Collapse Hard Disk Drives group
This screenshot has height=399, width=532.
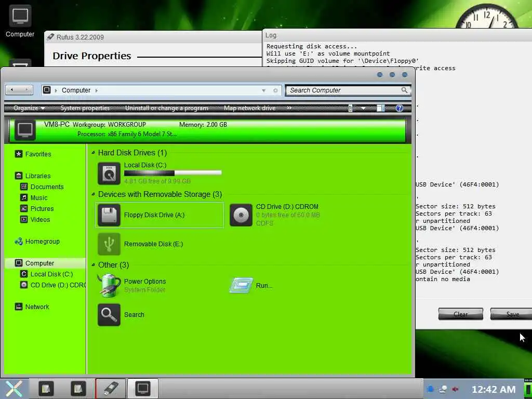point(94,153)
